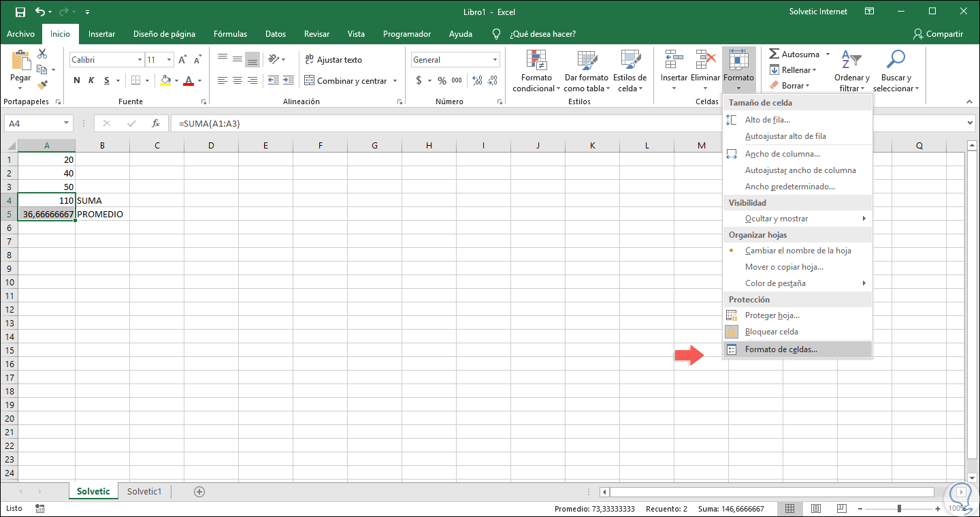Undo the last action
980x517 pixels.
tap(41, 12)
